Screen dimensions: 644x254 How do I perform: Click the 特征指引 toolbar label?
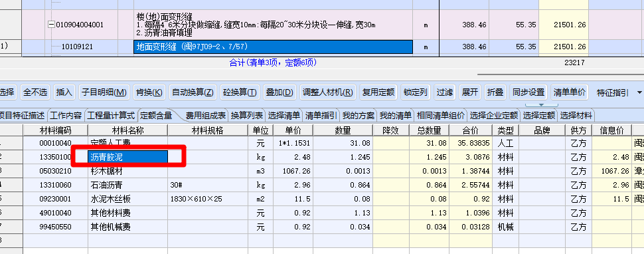[612, 93]
